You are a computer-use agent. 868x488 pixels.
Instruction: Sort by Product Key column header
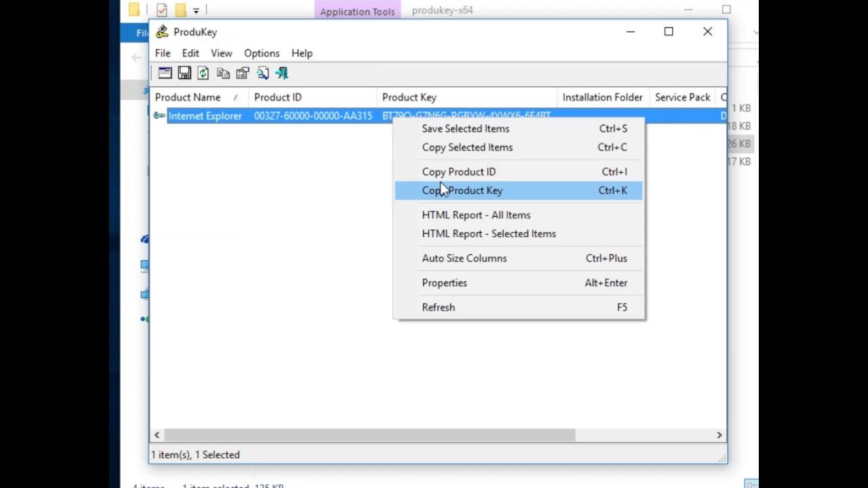click(467, 98)
